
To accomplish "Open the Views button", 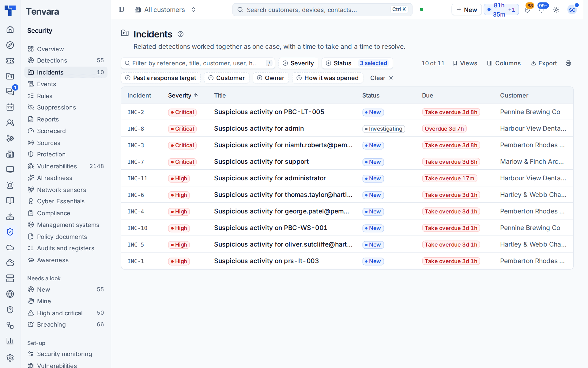I will pyautogui.click(x=465, y=63).
